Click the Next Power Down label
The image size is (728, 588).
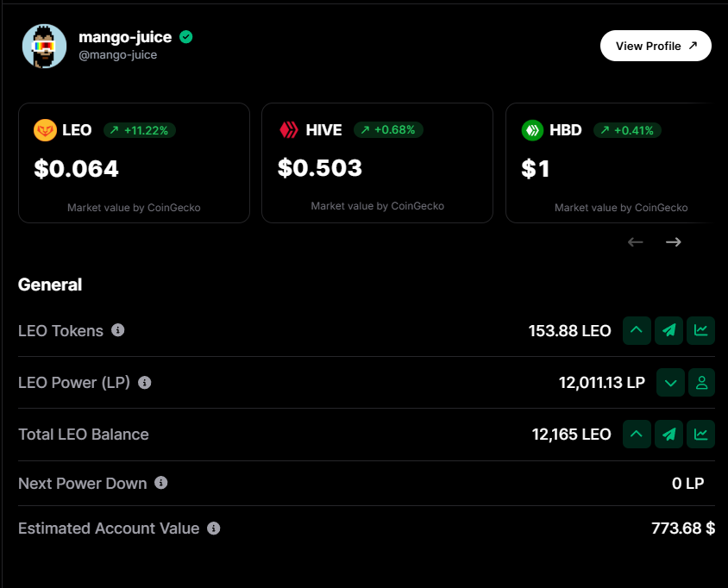[83, 484]
